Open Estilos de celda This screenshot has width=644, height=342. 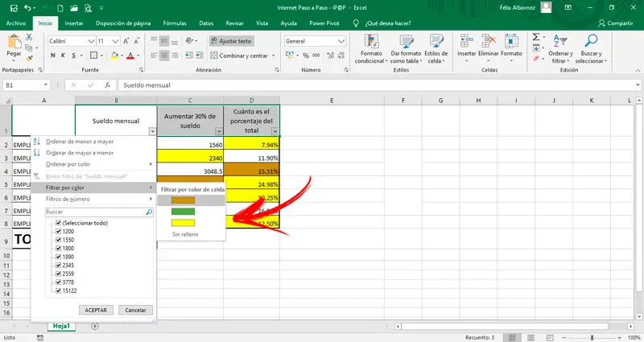436,49
